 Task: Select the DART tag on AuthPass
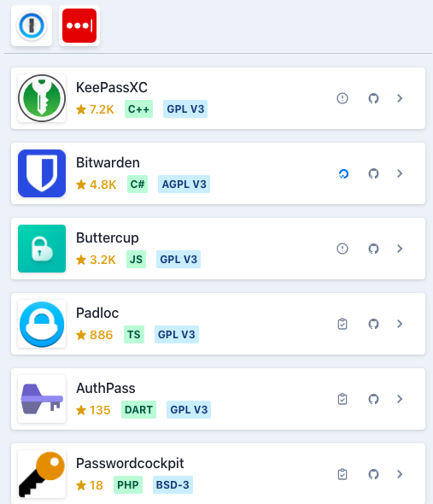point(138,409)
